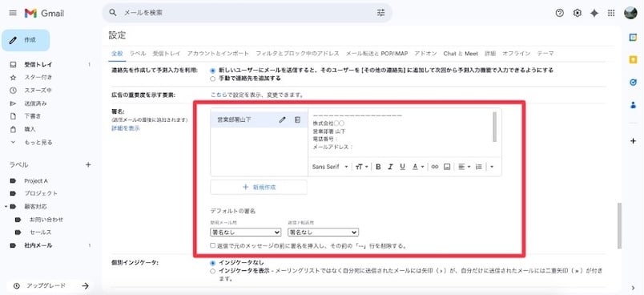
Task: Open the settings gear icon
Action: (x=577, y=13)
